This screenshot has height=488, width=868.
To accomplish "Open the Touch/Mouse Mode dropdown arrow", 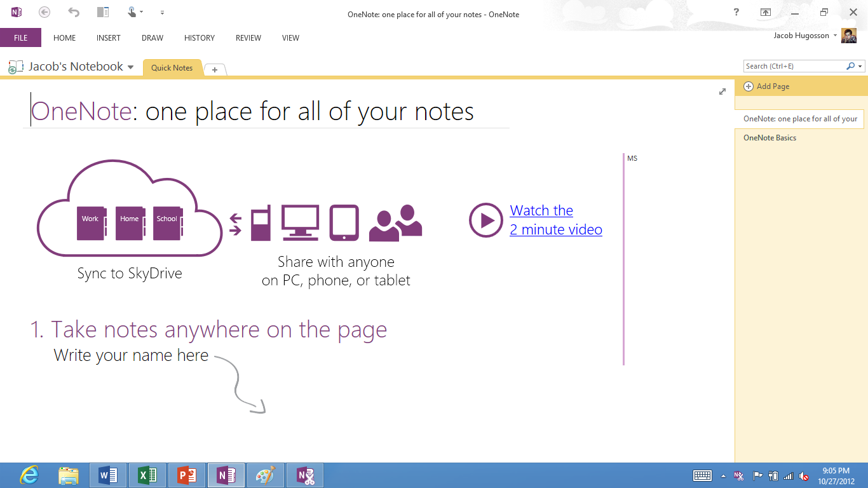I will pyautogui.click(x=141, y=11).
